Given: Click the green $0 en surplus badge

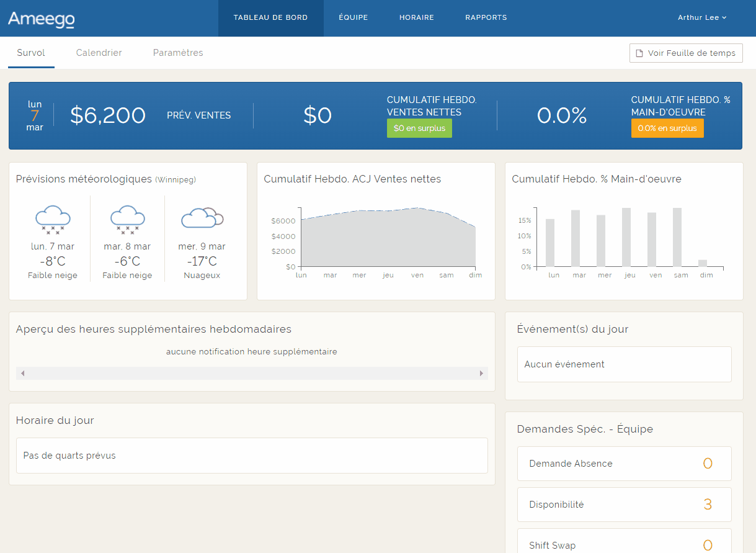Looking at the screenshot, I should [419, 128].
